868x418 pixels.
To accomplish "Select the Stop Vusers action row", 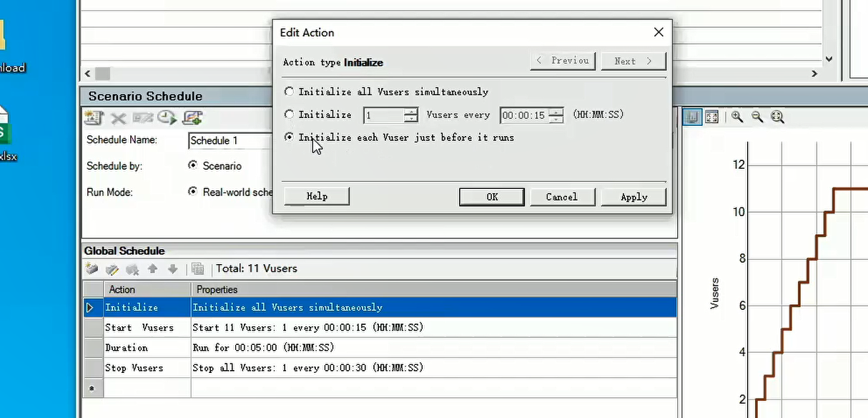I will (380, 367).
